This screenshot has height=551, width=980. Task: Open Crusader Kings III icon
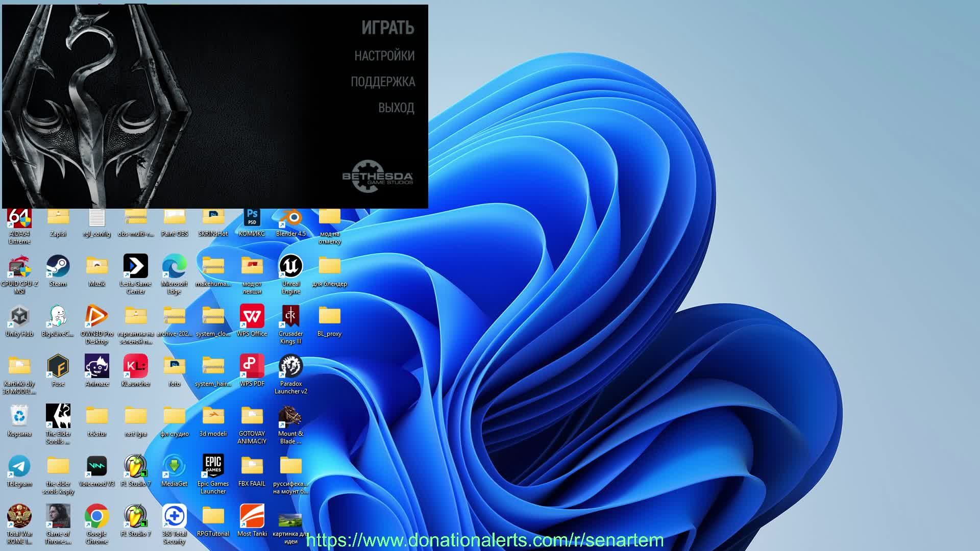pos(291,324)
